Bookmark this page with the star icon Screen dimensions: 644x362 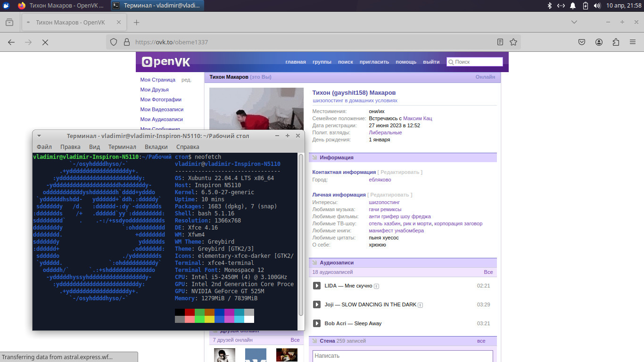click(513, 42)
